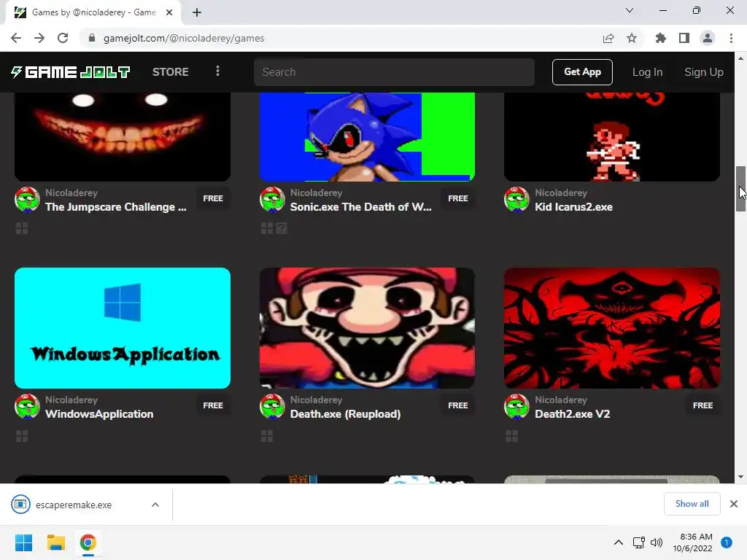Open the Chrome profile avatar
747x560 pixels.
708,38
